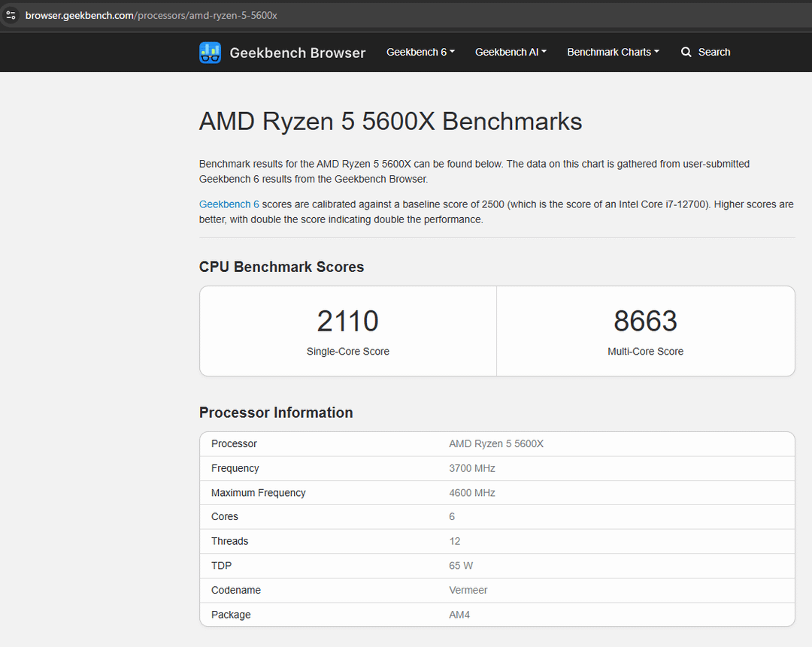Click the 65 W TDP value
This screenshot has height=647, width=812.
(x=461, y=566)
